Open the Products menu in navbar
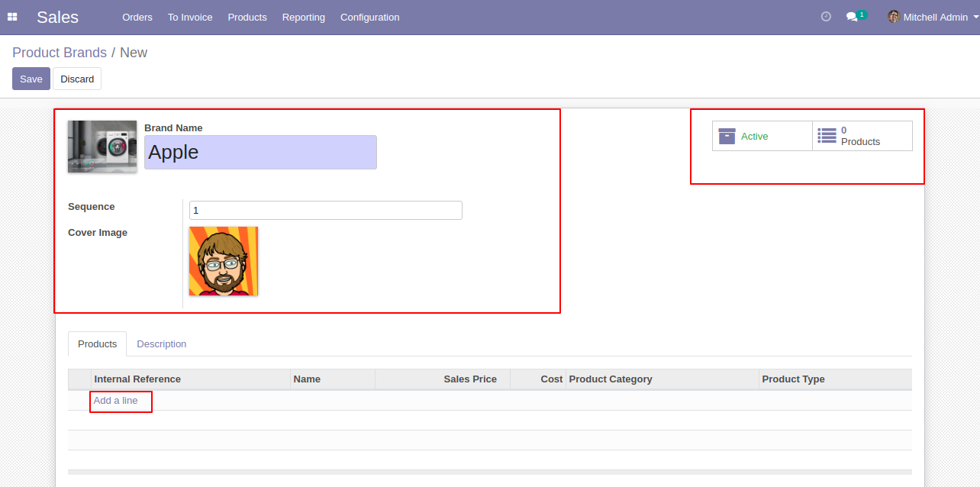 (247, 17)
